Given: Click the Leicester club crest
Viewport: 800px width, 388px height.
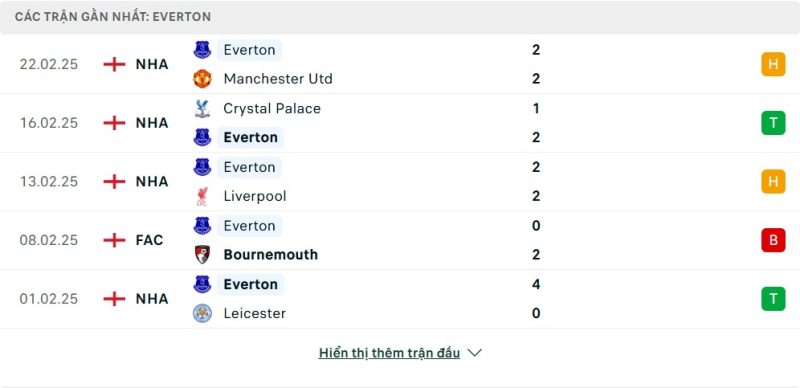Looking at the screenshot, I should tap(202, 313).
